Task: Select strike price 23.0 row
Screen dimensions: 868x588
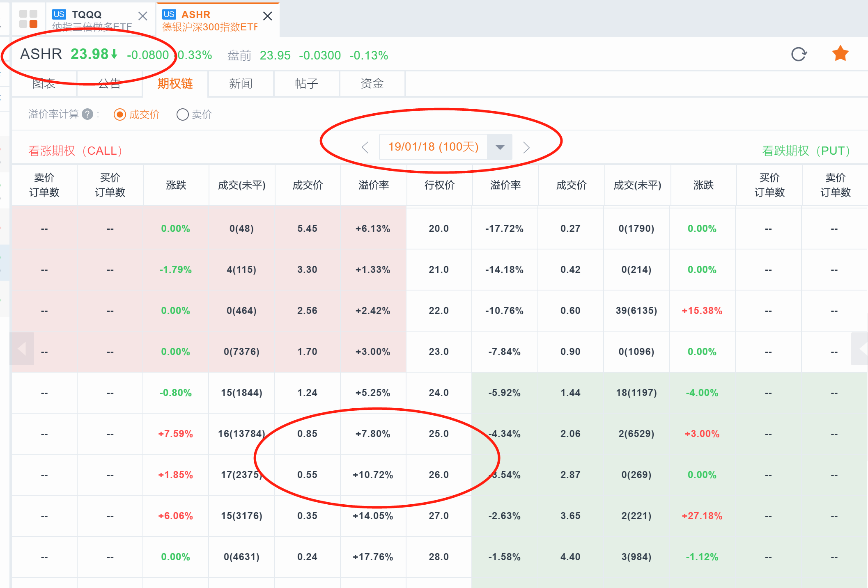Action: pyautogui.click(x=439, y=352)
